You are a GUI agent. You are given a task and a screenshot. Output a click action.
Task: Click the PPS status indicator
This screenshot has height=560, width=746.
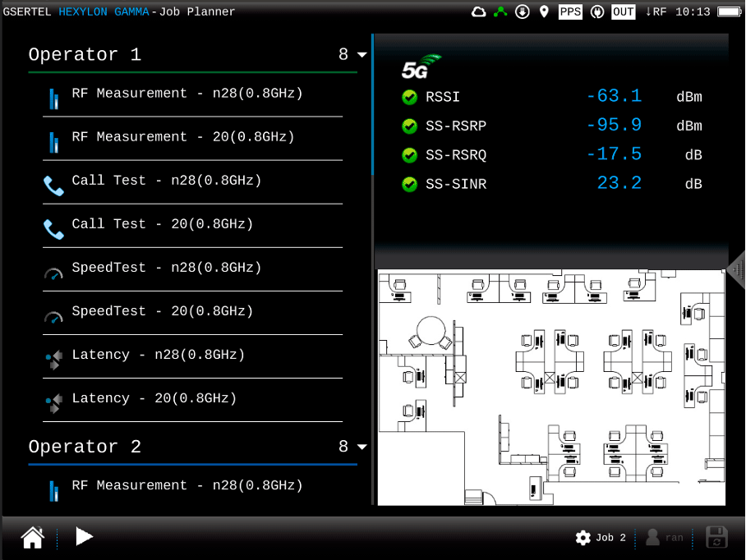[x=570, y=11]
